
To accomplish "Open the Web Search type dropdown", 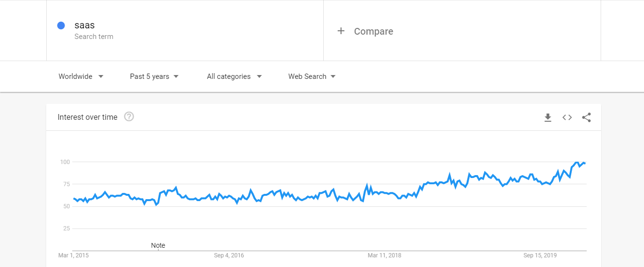I will [x=312, y=76].
